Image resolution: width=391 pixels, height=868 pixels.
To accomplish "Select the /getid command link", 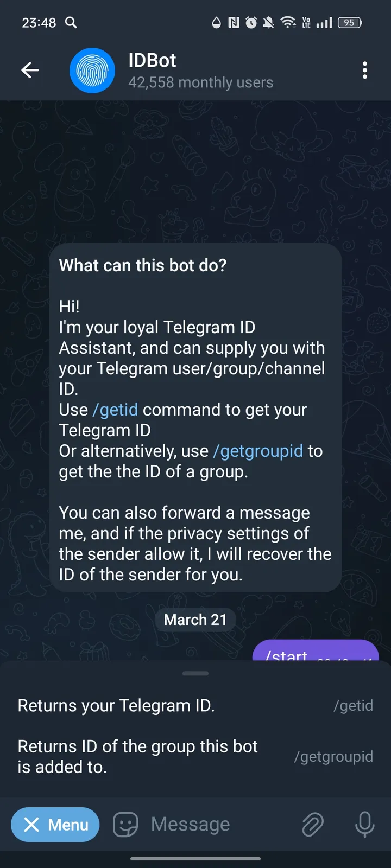I will click(115, 410).
